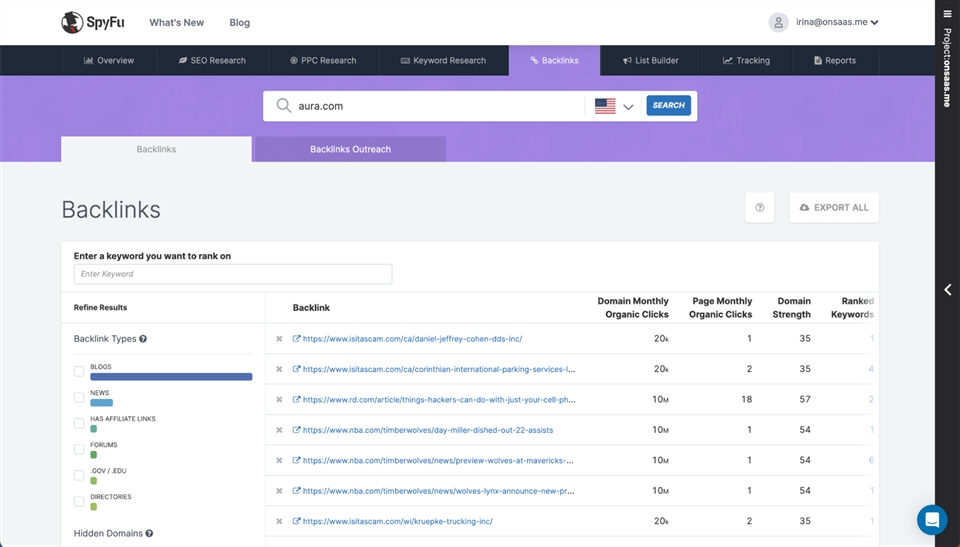Screen dimensions: 960x547
Task: Open the help question mark button
Action: click(x=759, y=208)
